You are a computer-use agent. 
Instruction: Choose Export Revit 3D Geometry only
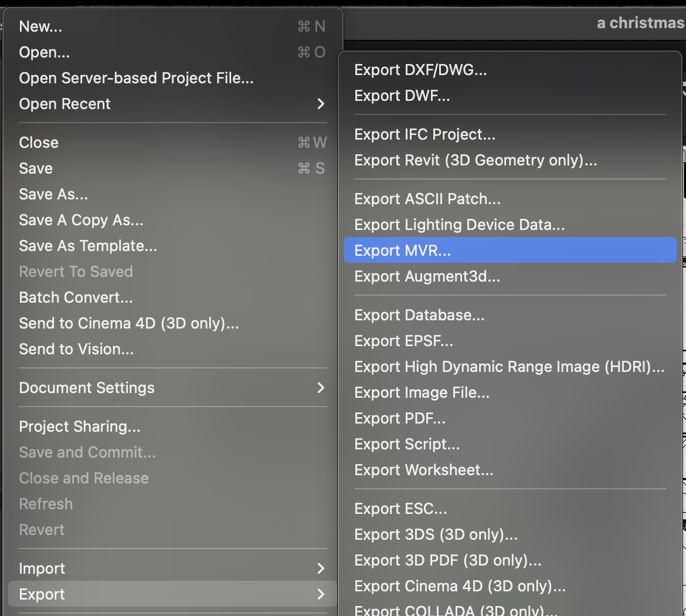[x=476, y=160]
